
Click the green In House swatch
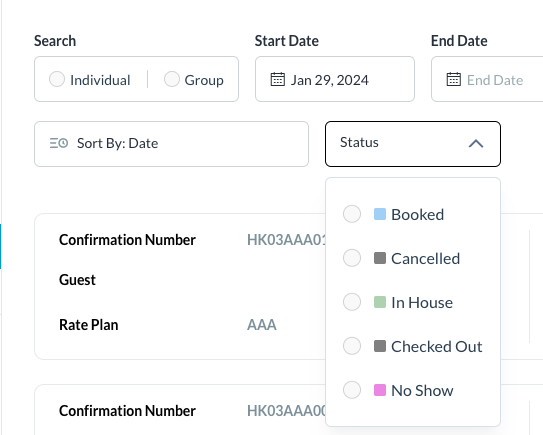coord(380,302)
